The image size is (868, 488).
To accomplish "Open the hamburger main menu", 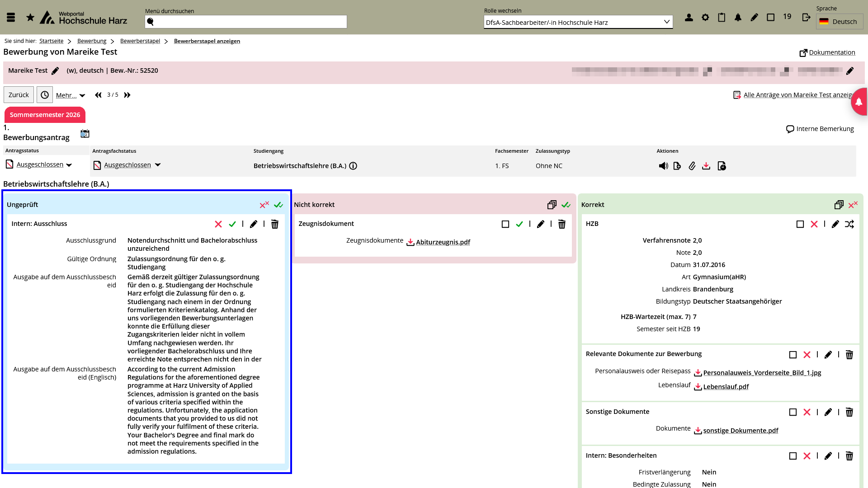I will pos(11,18).
